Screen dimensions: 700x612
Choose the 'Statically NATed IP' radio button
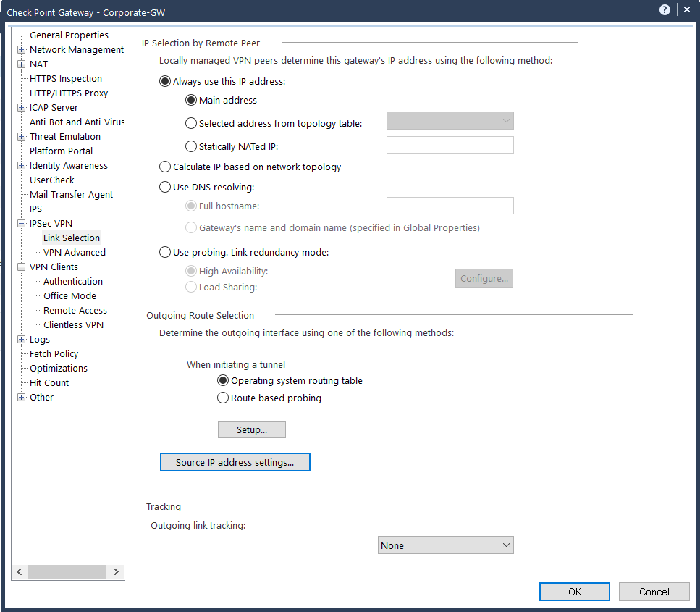click(x=190, y=146)
